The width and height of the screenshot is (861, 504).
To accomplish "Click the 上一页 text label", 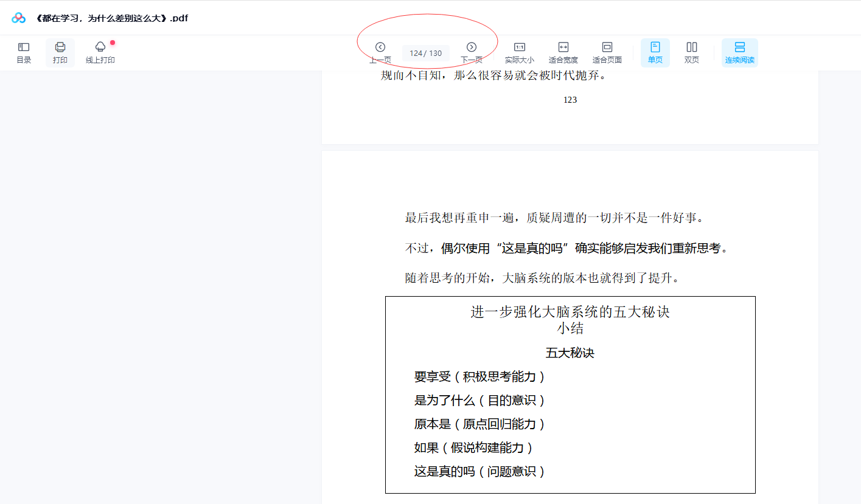I will [380, 61].
